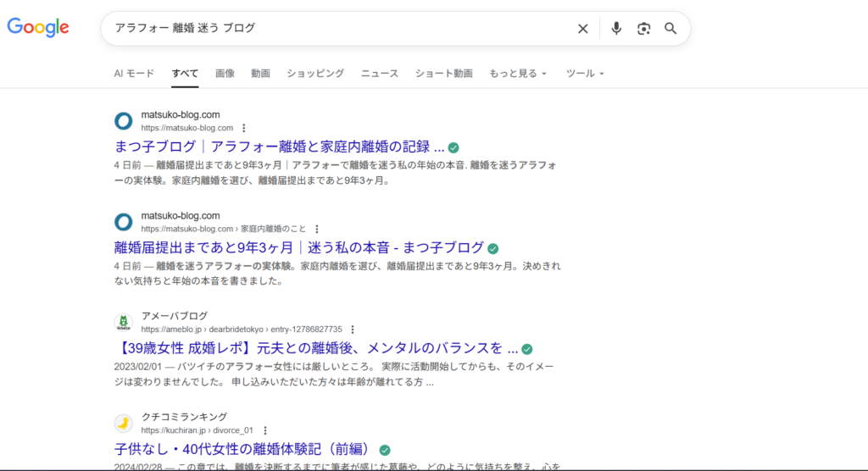
Task: Start voice search with microphone icon
Action: point(616,28)
